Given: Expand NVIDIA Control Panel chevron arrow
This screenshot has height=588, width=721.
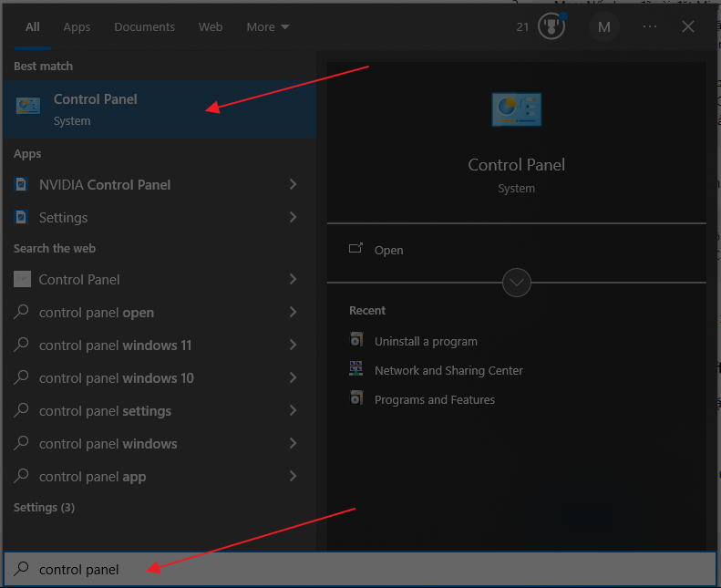Looking at the screenshot, I should coord(293,184).
